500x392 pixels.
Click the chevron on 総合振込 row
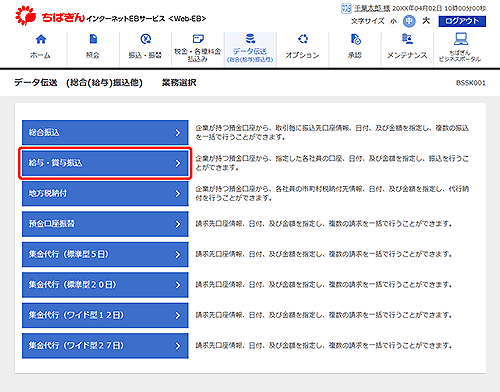click(x=178, y=133)
